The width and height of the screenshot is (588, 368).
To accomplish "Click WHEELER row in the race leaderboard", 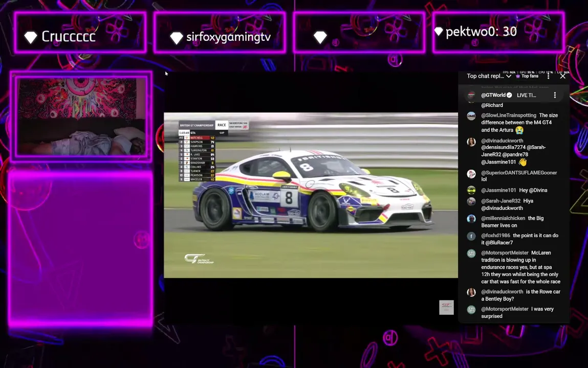I will coord(197,179).
